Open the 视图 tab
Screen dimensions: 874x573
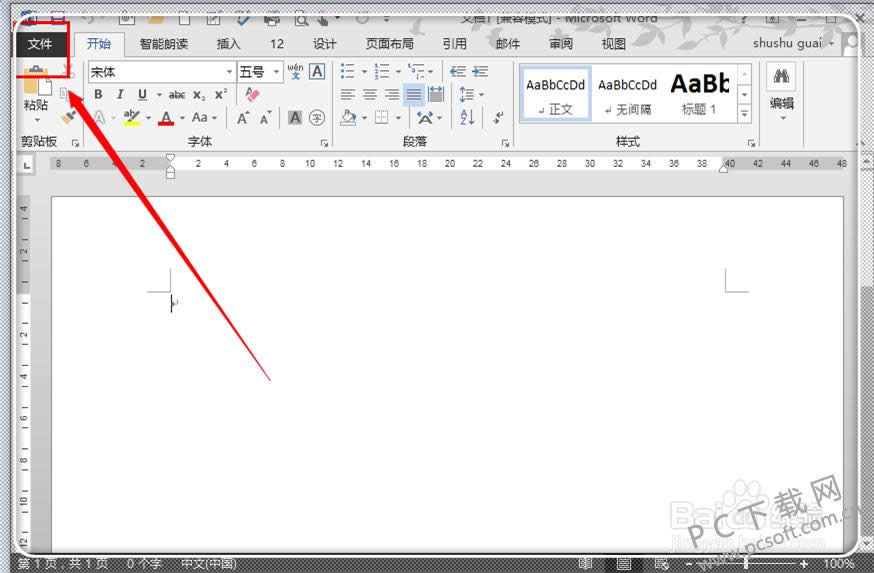[x=613, y=43]
